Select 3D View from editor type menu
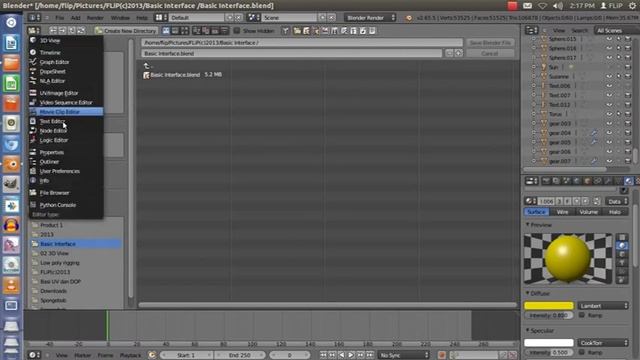Image resolution: width=640 pixels, height=360 pixels. click(x=65, y=40)
